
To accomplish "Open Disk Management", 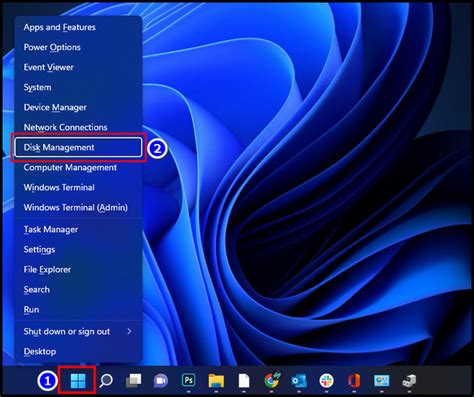I will tap(78, 147).
